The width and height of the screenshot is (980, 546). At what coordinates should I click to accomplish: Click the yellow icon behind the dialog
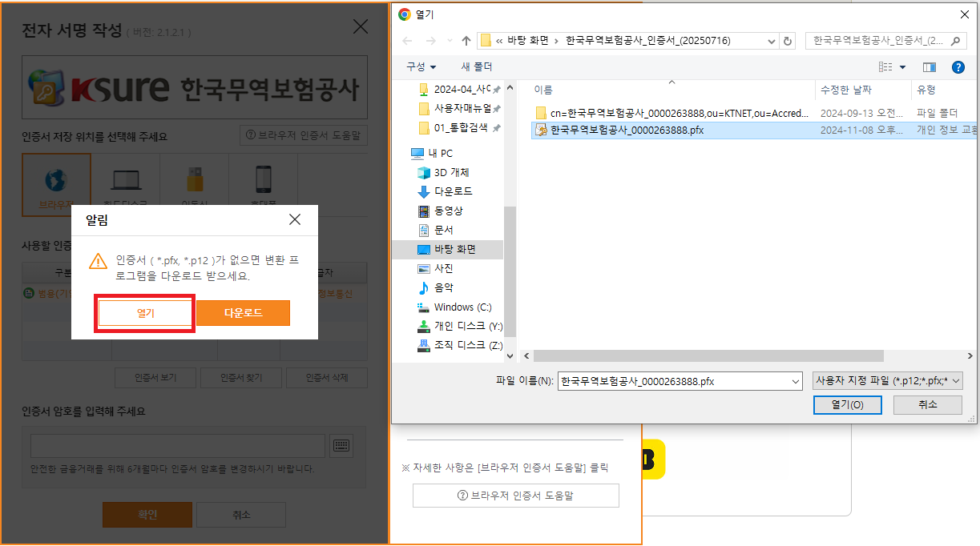pyautogui.click(x=653, y=460)
